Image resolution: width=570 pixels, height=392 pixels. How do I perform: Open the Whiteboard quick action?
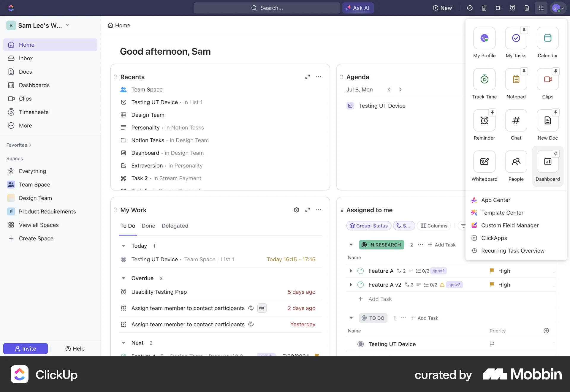(x=484, y=162)
